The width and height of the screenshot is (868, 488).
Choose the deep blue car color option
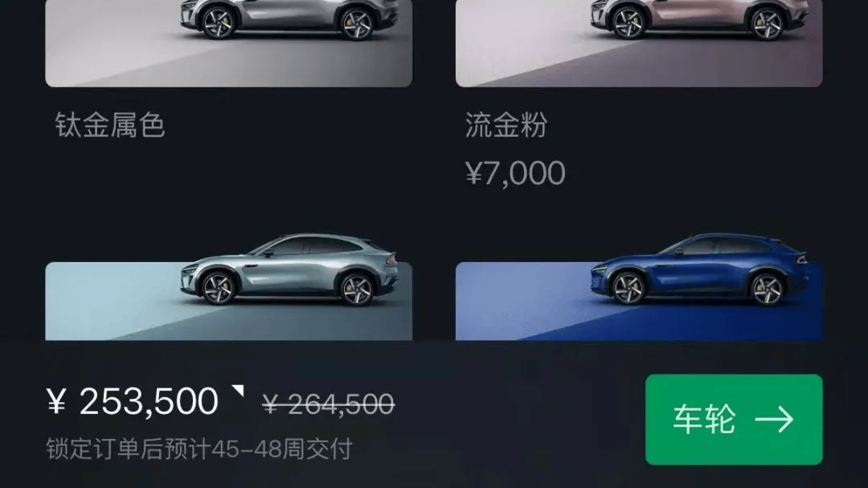(x=639, y=287)
